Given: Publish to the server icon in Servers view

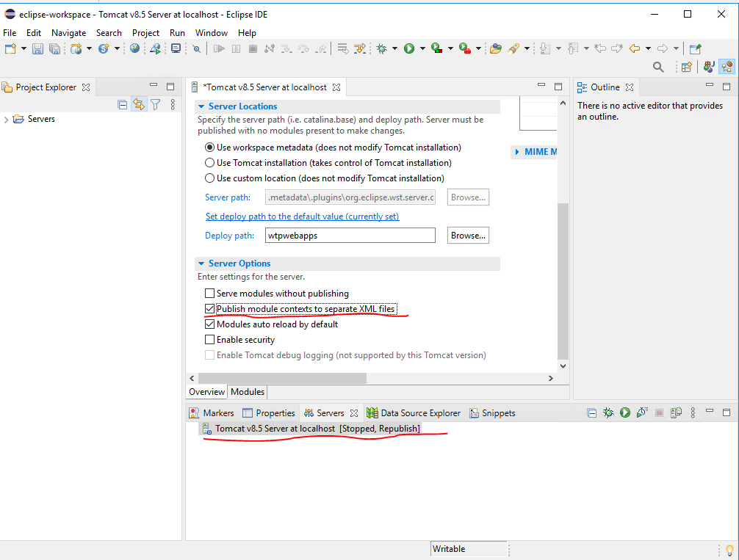Looking at the screenshot, I should [676, 413].
